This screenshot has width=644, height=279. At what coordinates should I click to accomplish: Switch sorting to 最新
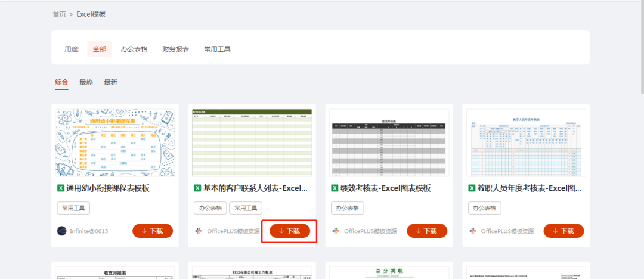click(110, 82)
